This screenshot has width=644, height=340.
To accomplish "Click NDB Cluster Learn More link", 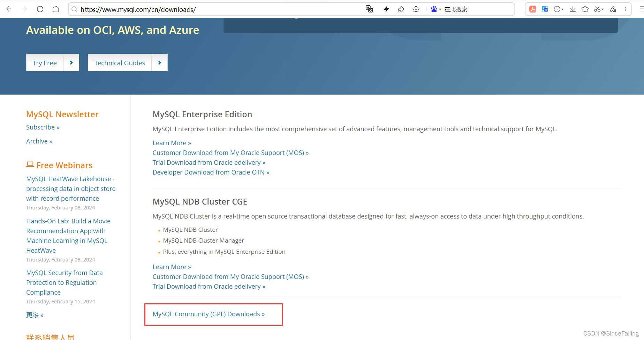I will 172,267.
